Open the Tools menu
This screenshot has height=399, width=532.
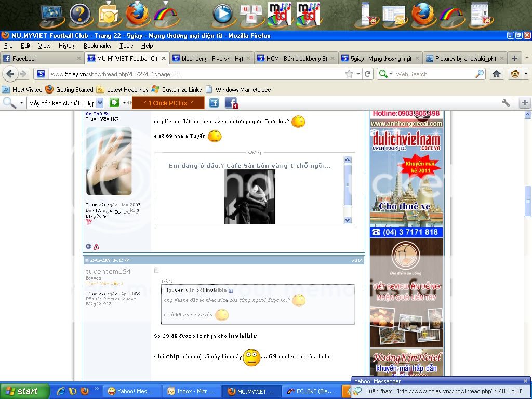126,46
